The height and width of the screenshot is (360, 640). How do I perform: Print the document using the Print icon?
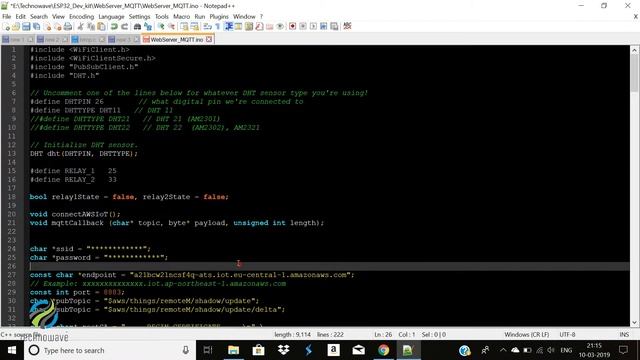68,27
